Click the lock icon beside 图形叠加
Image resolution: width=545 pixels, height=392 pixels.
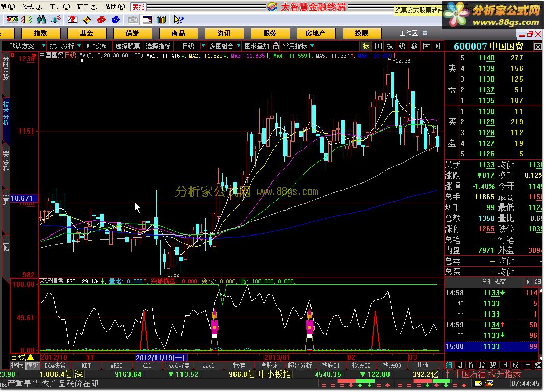tap(276, 46)
